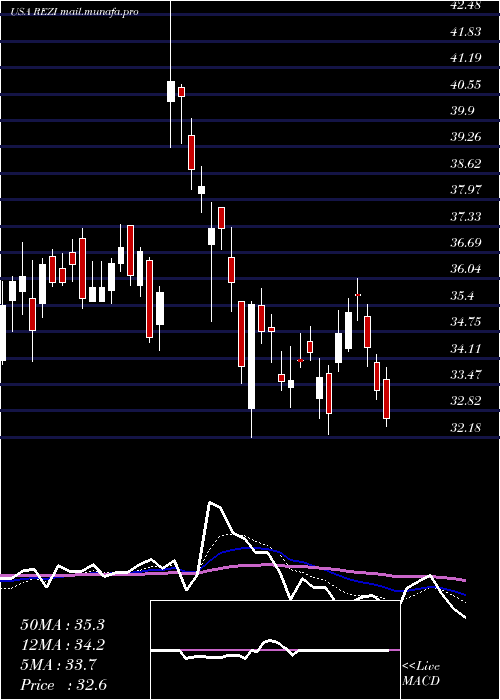This screenshot has height=700, width=500.
Task: Click the 36.69 price axis label
Action: tap(466, 243)
